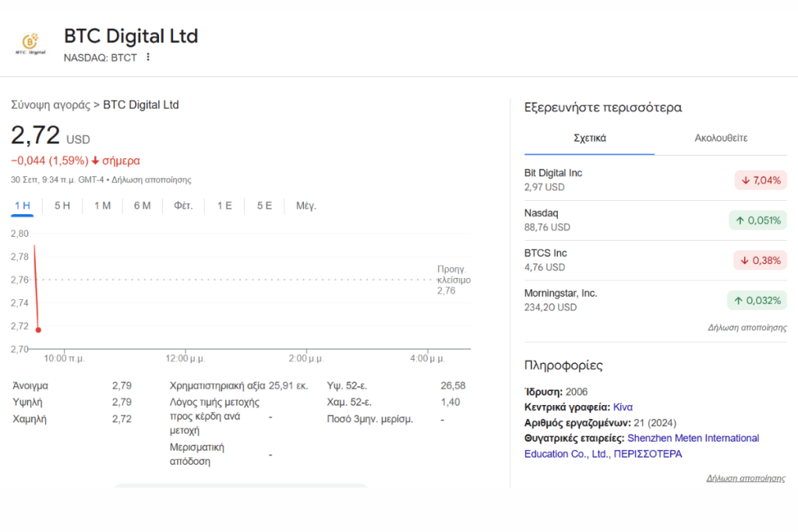Click the 10:00 π.μ. chart axis label

(x=64, y=358)
